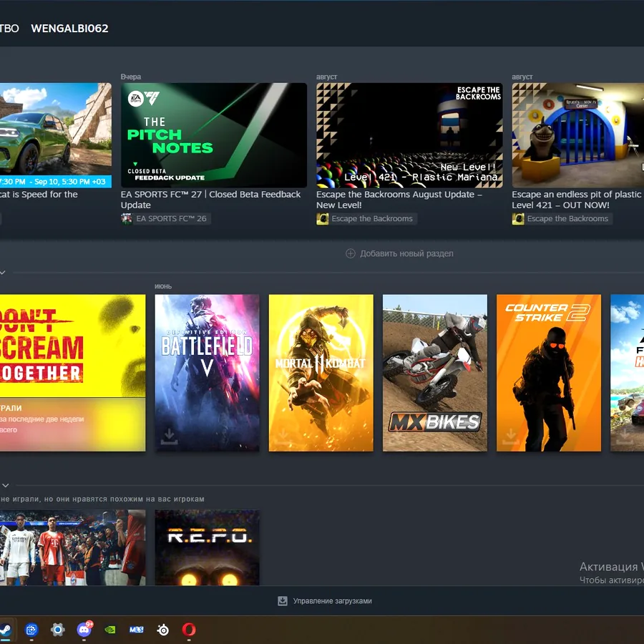This screenshot has height=644, width=644.
Task: Open Escape the Backrooms August Update headline
Action: pos(399,200)
